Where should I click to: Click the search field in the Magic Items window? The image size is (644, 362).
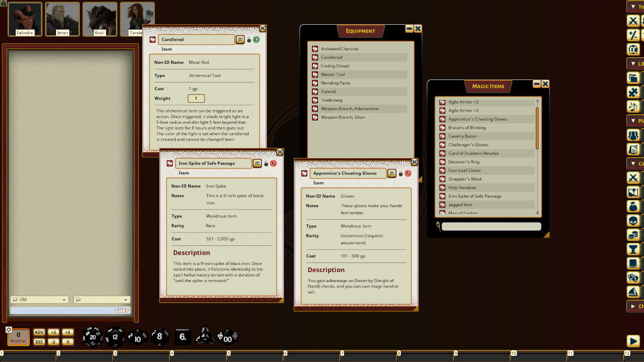(491, 226)
